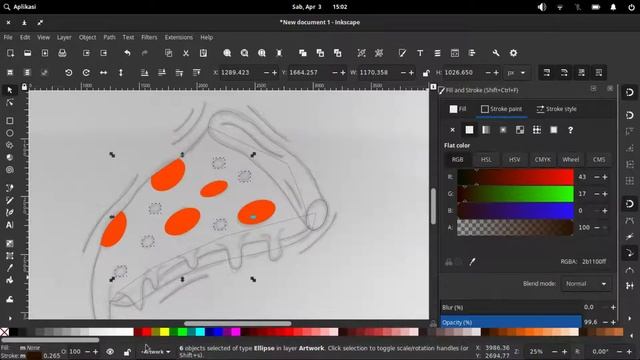Viewport: 640px width, 360px height.
Task: Toggle snapping at top of snap bar
Action: 630,92
